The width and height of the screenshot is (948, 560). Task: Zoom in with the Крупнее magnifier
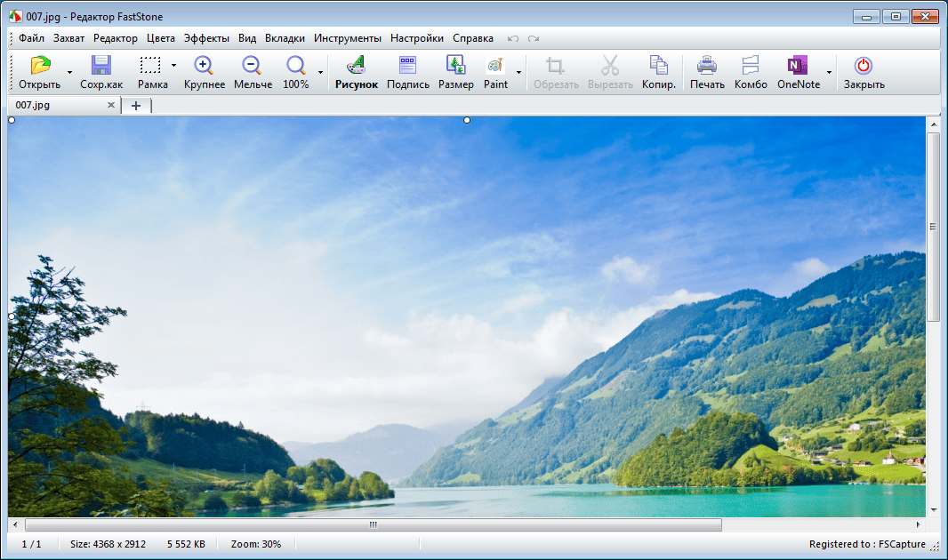(204, 65)
